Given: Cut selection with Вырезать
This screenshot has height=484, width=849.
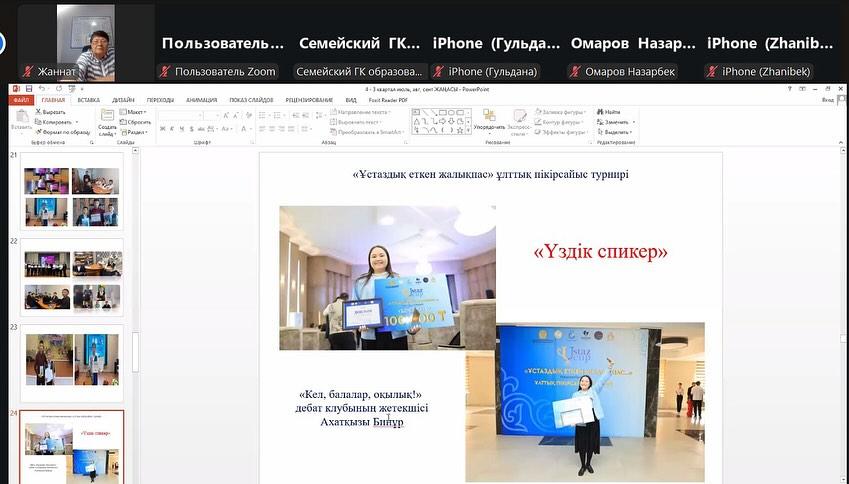Looking at the screenshot, I should (50, 112).
